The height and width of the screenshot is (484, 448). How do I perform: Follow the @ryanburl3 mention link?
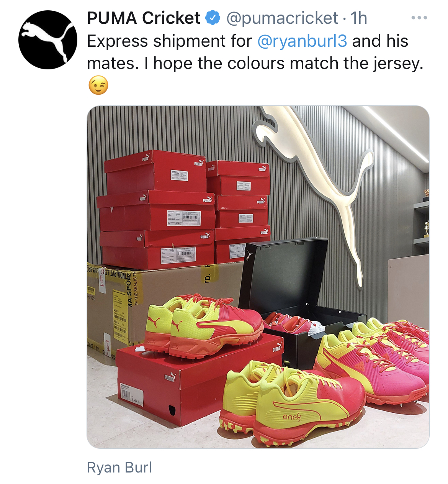tap(302, 41)
